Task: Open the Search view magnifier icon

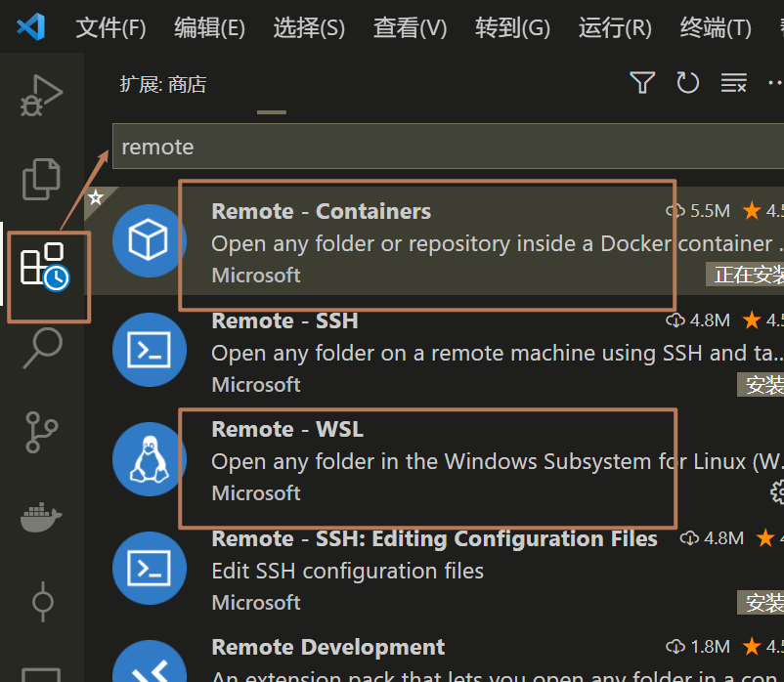Action: click(x=43, y=348)
